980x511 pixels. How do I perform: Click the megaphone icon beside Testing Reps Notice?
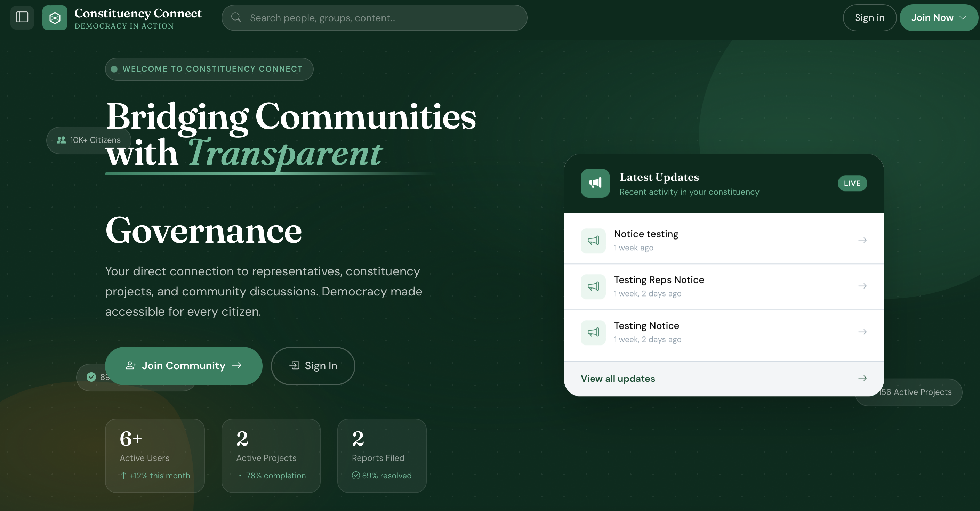pos(593,286)
